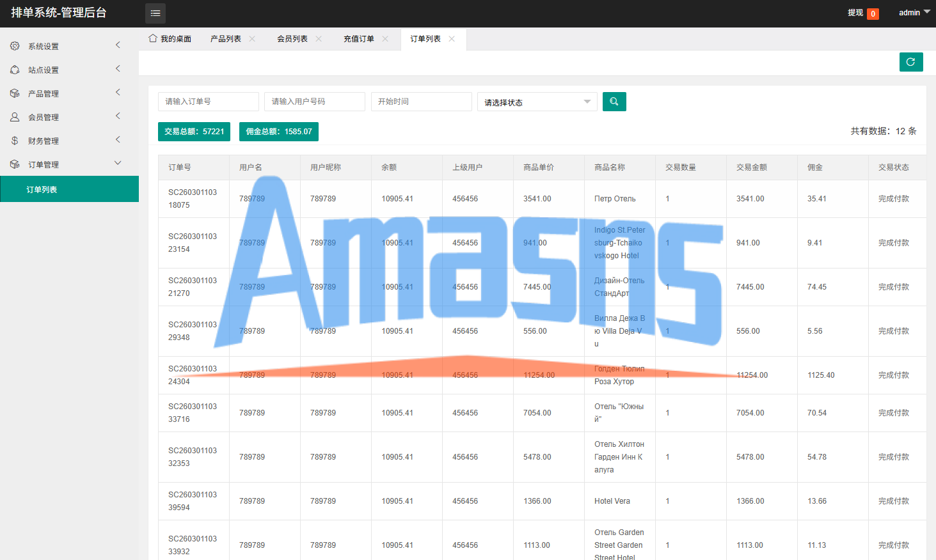
Task: Click the green search magnifier button
Action: [x=614, y=102]
